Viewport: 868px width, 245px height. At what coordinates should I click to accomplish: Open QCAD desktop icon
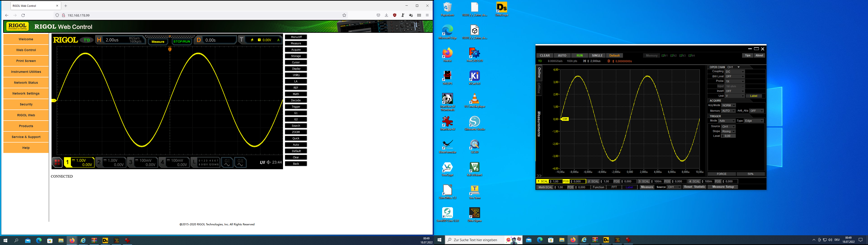coord(474,147)
